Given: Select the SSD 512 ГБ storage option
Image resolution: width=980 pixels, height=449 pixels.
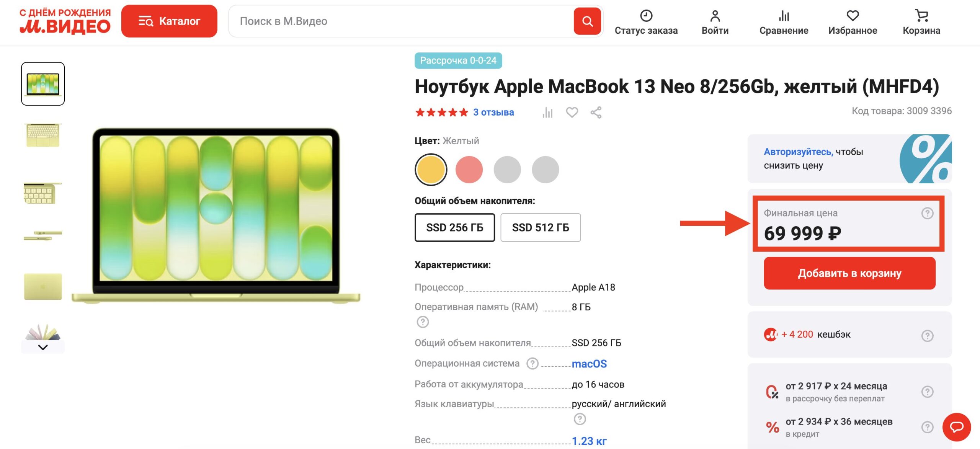Looking at the screenshot, I should 541,227.
